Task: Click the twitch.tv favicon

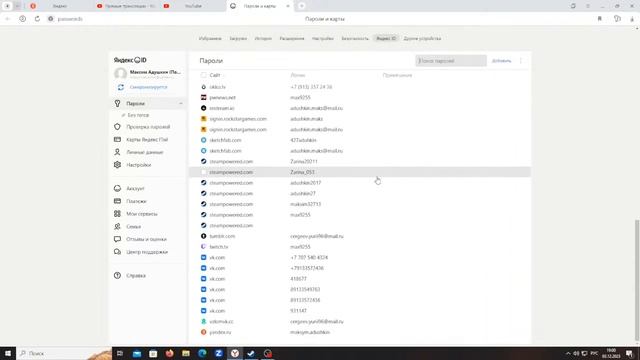Action: [x=204, y=247]
